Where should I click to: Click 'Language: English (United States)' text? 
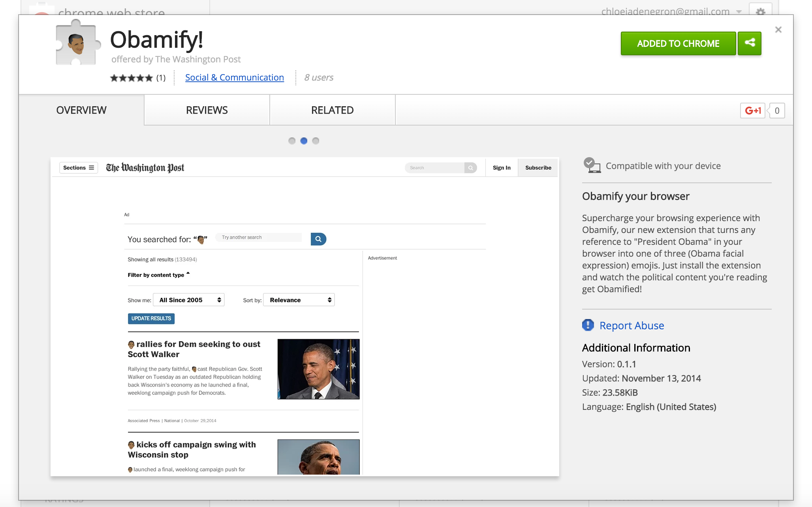(x=649, y=407)
